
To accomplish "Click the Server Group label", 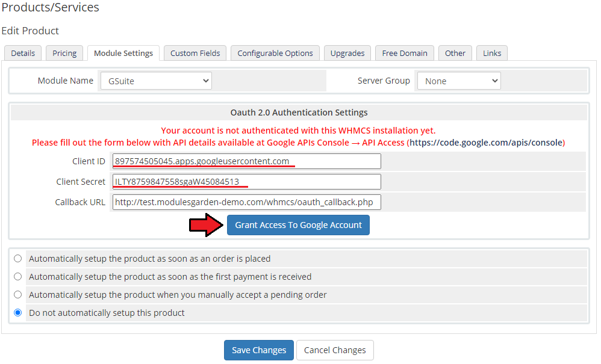I will point(384,81).
